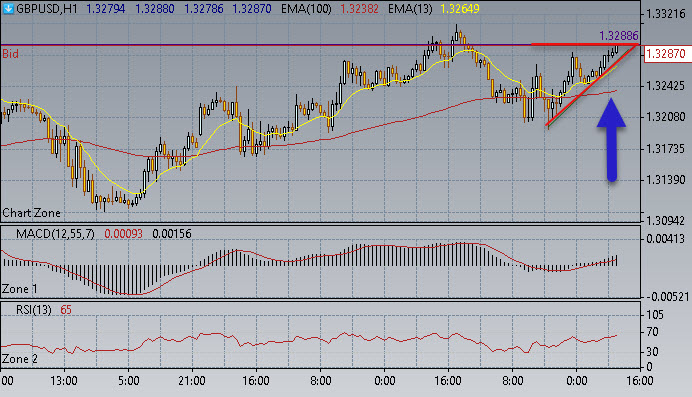Click the MACD value 0.00156

pos(172,234)
